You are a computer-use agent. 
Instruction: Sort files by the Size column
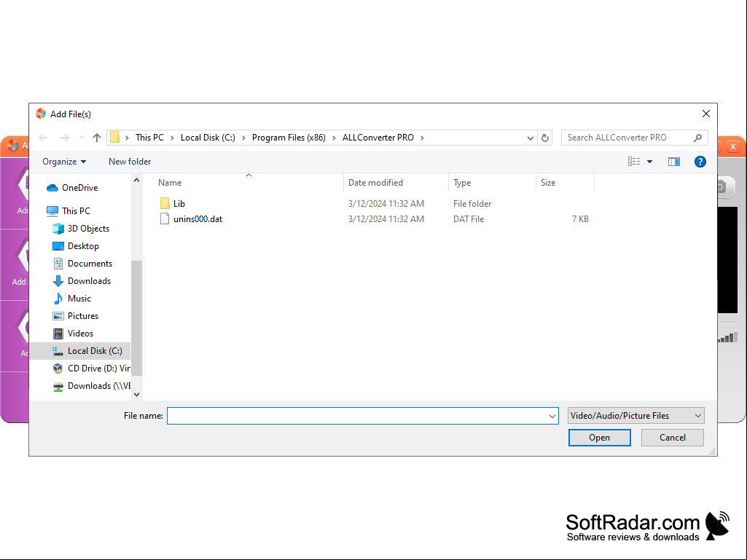(548, 183)
